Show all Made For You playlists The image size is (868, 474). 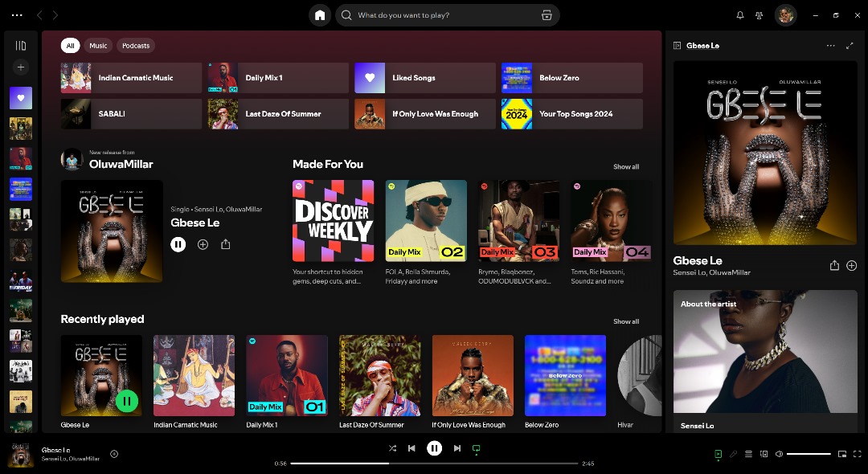click(x=626, y=166)
